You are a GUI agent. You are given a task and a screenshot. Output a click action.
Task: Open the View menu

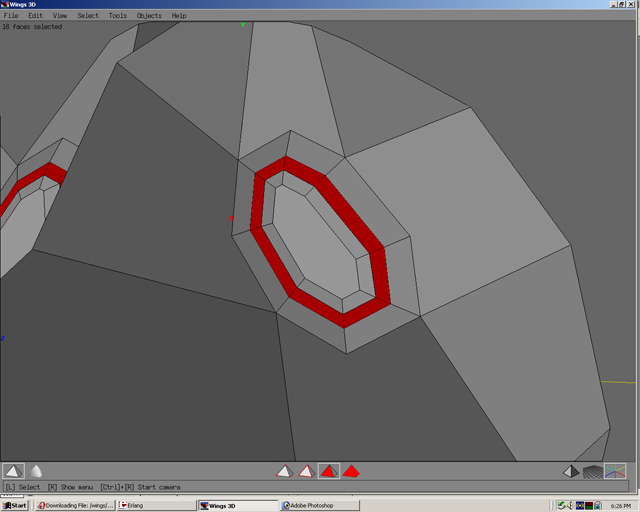tap(60, 16)
